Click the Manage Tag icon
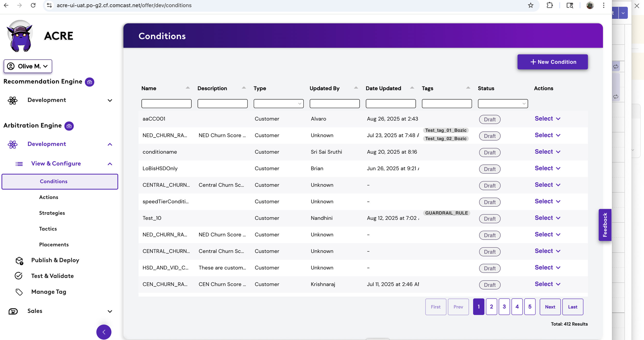 coord(19,292)
